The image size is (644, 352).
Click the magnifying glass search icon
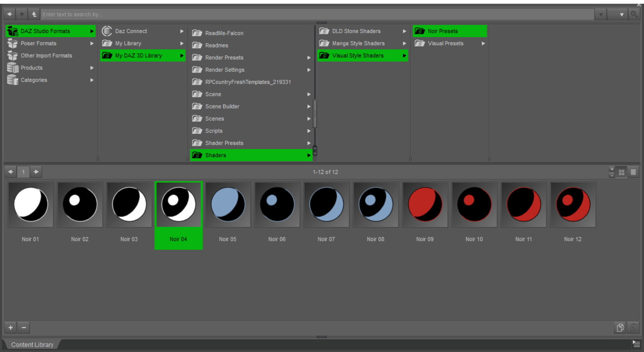point(633,14)
